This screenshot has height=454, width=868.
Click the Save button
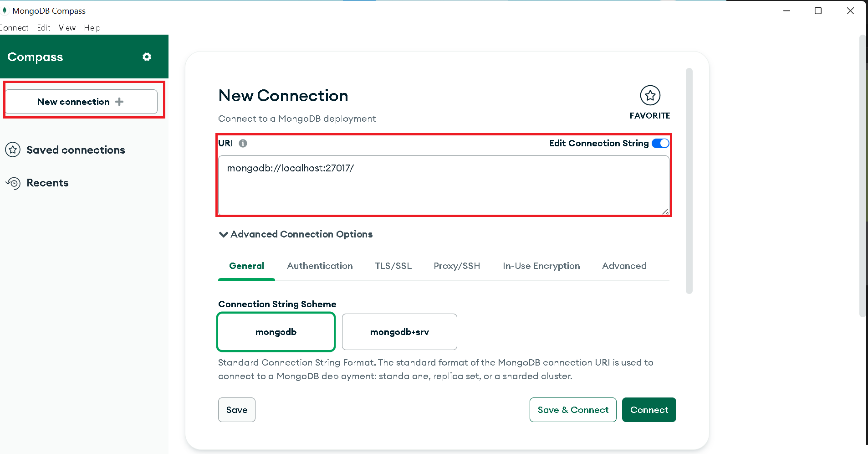[237, 410]
